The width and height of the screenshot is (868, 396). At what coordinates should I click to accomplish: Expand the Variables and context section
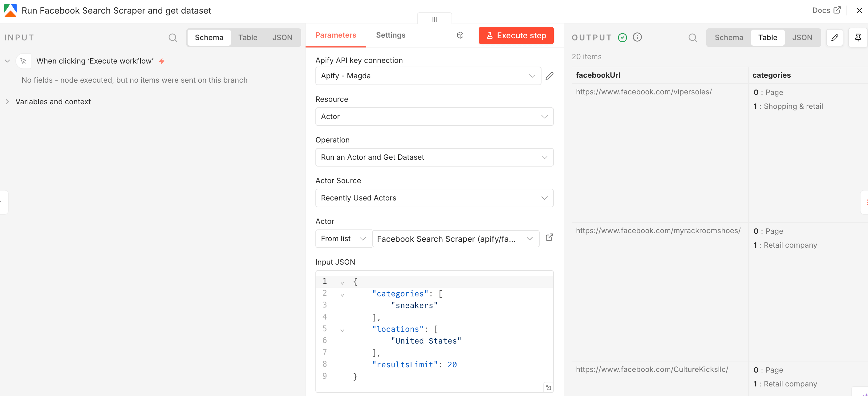coord(7,101)
